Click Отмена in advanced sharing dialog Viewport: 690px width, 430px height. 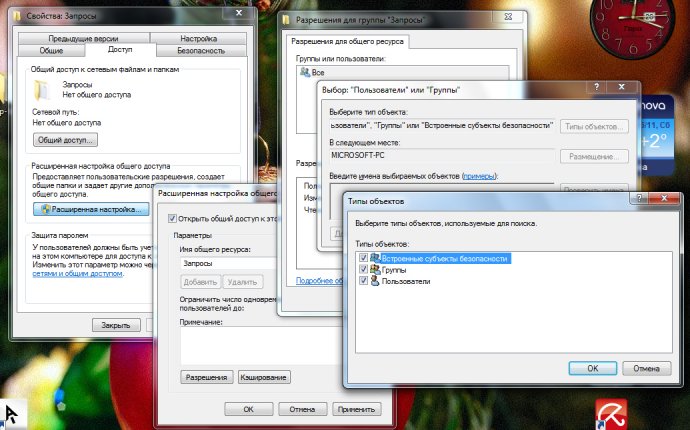pos(302,409)
